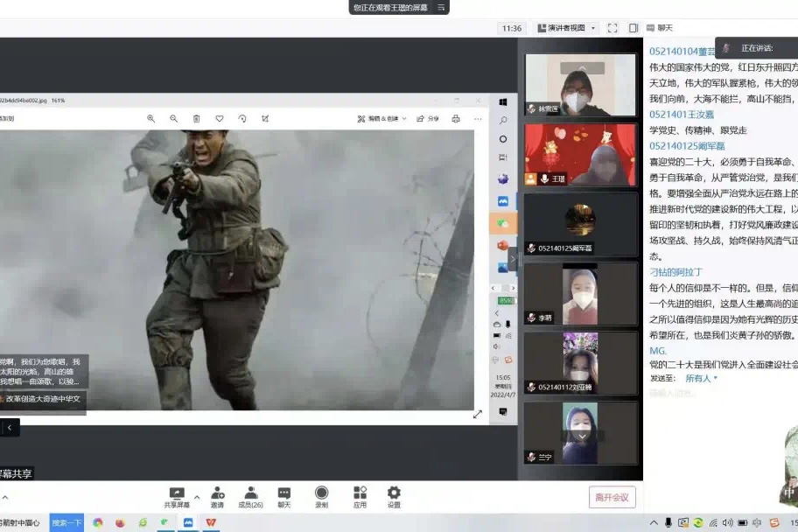Open the 所有人 send-to dropdown
The width and height of the screenshot is (798, 532).
(701, 378)
